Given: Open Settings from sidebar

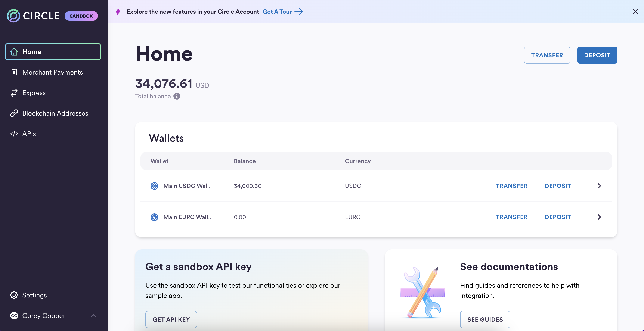Looking at the screenshot, I should click(53, 295).
